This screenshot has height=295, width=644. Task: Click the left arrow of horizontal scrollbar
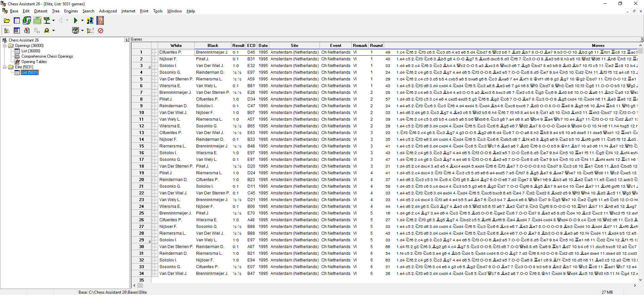pos(135,286)
